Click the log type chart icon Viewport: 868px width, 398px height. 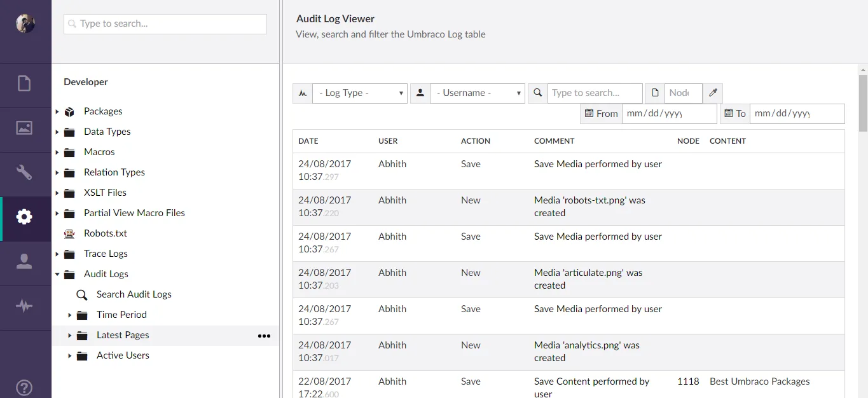pos(303,93)
